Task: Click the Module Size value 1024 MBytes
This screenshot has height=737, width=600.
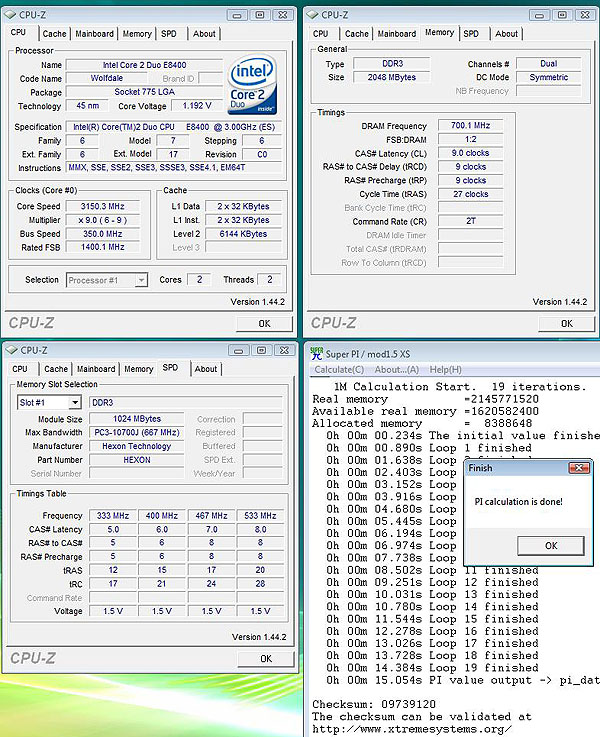Action: point(137,419)
